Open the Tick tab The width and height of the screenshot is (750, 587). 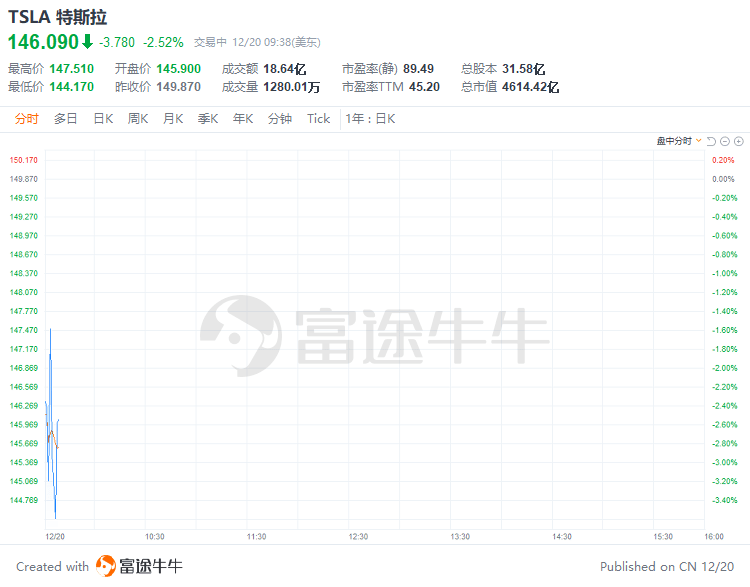tap(319, 119)
